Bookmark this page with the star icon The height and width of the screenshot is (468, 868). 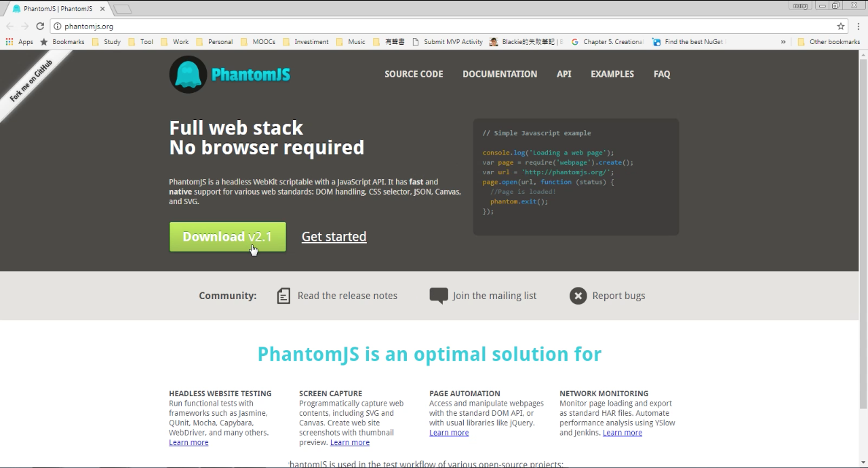pos(841,26)
